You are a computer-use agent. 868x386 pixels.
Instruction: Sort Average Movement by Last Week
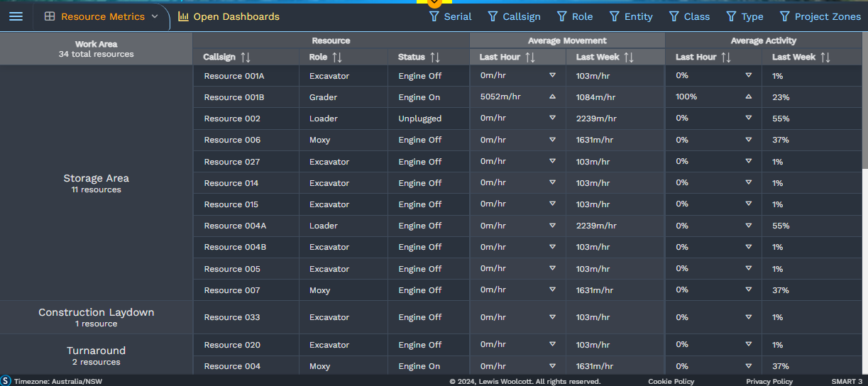click(x=629, y=57)
